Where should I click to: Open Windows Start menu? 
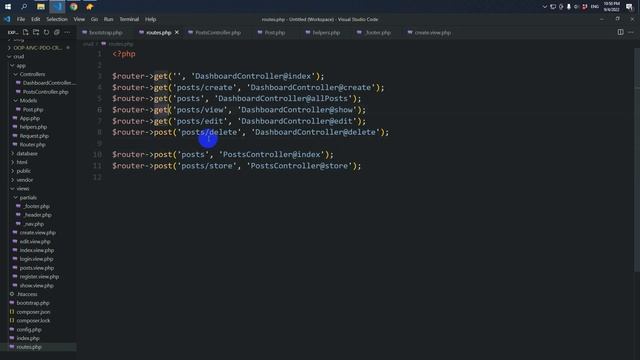pos(8,7)
